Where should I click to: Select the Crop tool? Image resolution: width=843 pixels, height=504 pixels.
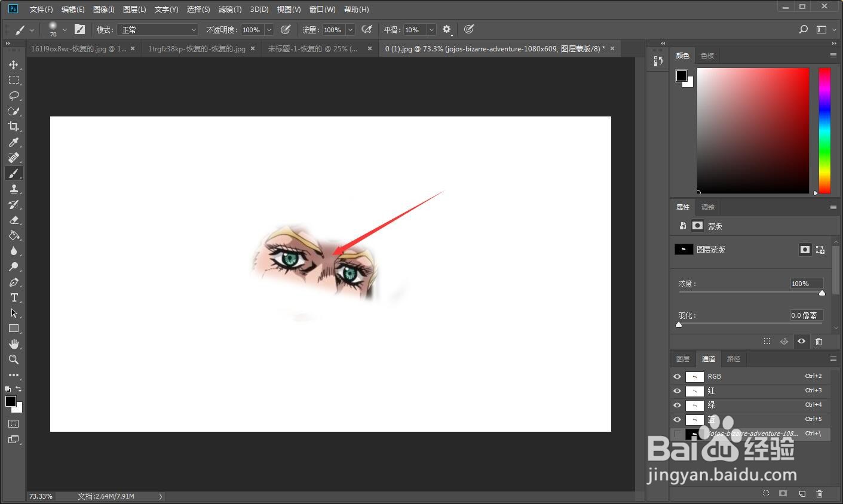(14, 127)
